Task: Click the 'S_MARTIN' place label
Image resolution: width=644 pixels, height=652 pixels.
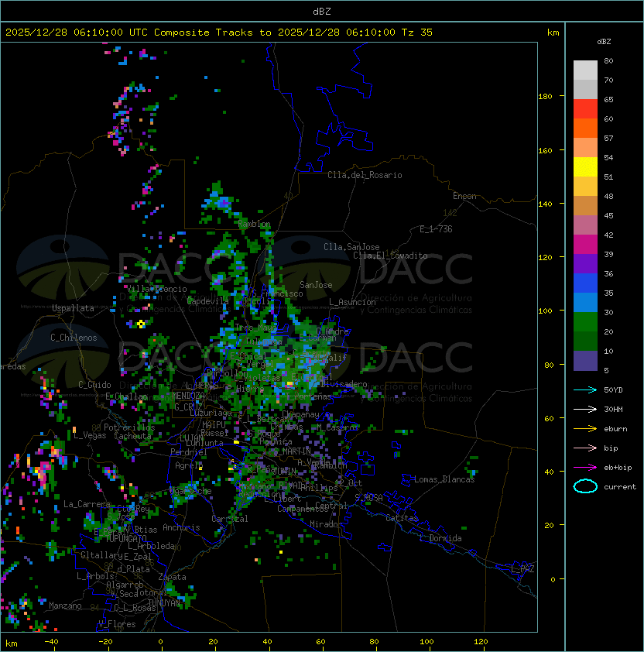Action: tap(293, 451)
